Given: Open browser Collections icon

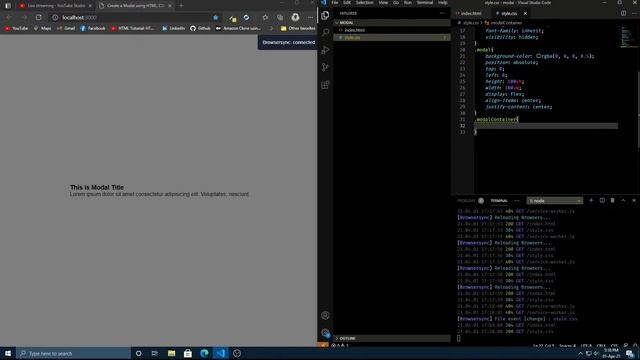Looking at the screenshot, I should point(280,18).
